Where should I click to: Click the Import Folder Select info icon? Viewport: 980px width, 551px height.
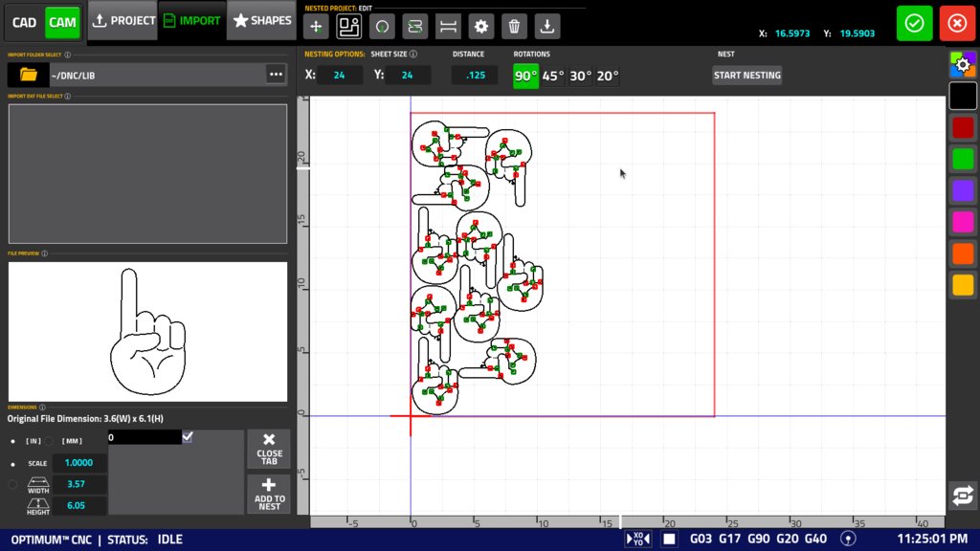pyautogui.click(x=68, y=55)
